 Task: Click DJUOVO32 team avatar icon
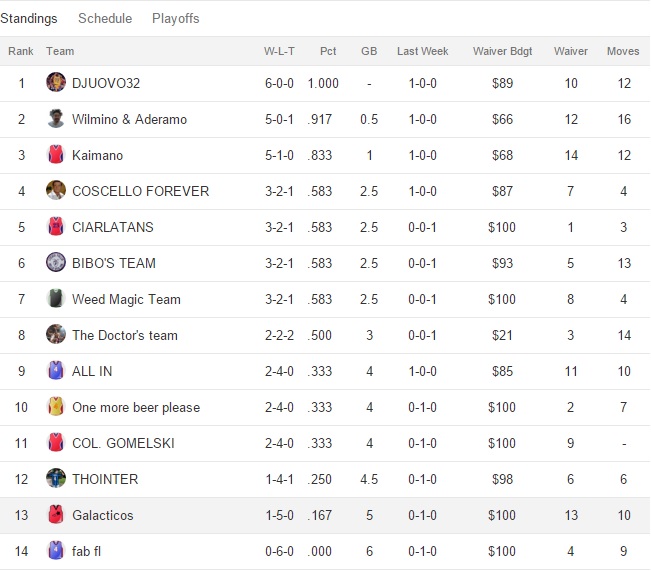56,83
